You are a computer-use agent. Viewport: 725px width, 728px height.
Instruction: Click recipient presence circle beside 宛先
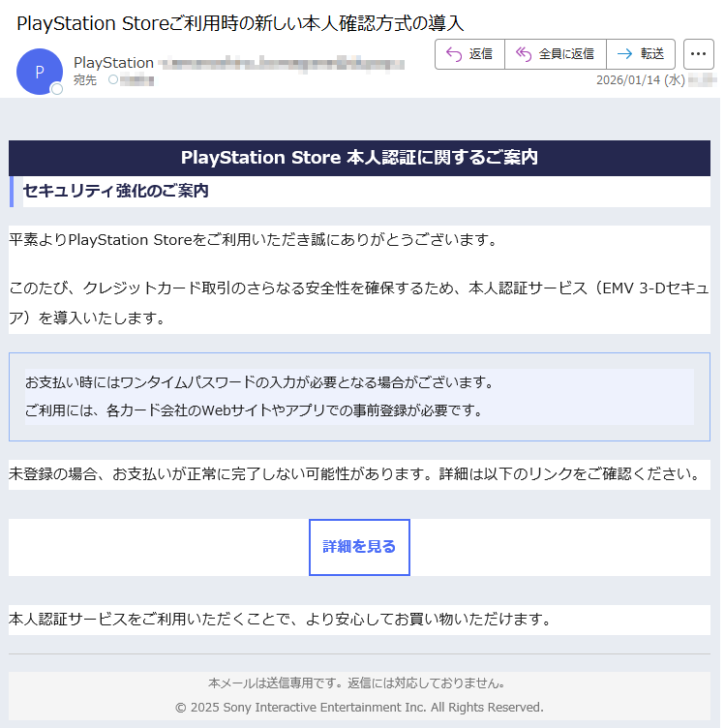click(112, 80)
